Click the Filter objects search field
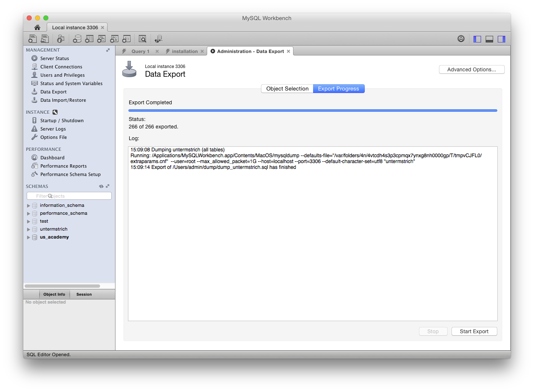The image size is (534, 392). click(x=69, y=196)
